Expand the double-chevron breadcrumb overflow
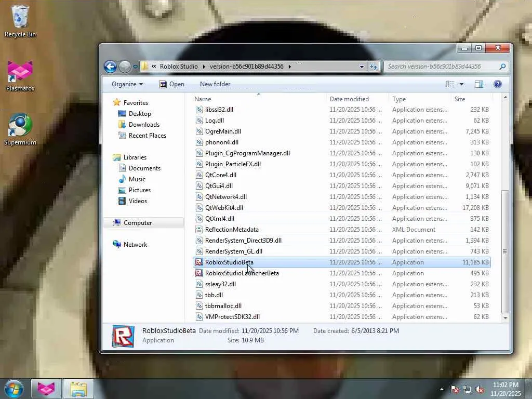 [x=154, y=66]
